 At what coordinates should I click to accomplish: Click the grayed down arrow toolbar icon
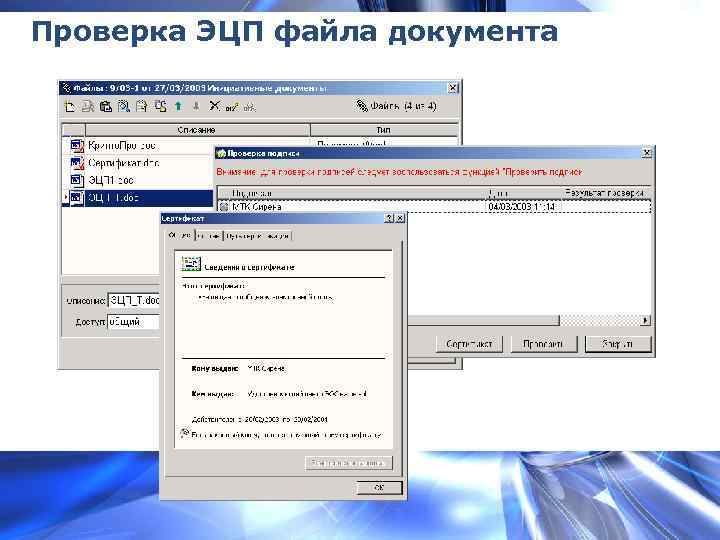[196, 107]
